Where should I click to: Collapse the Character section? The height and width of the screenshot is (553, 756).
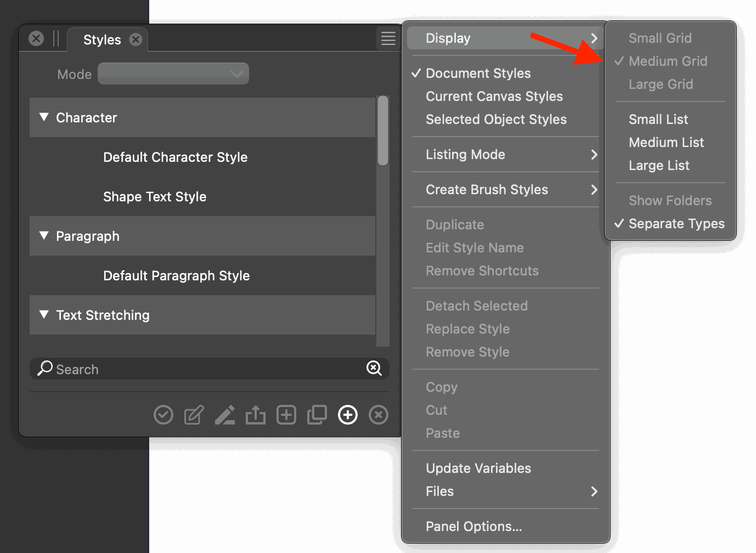44,117
